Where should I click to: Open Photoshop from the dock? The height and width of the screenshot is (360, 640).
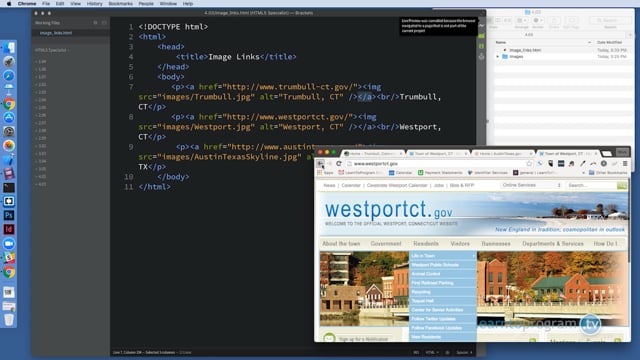tap(9, 215)
